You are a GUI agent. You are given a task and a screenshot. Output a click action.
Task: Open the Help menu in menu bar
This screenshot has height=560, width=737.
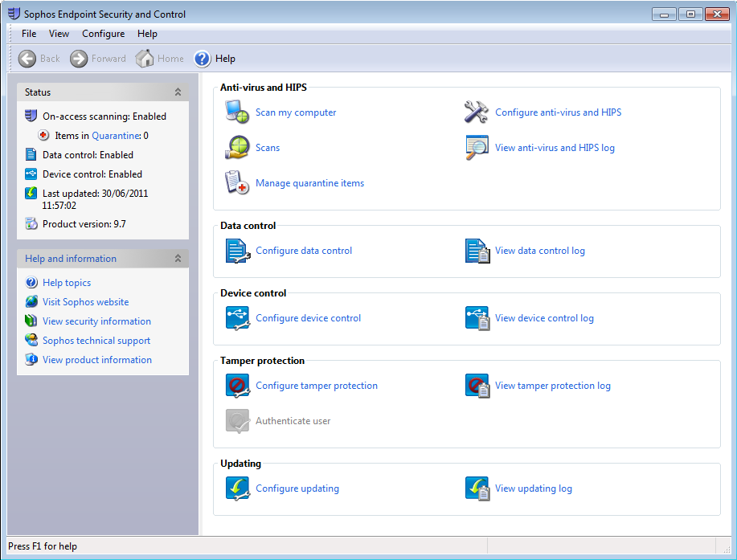point(147,34)
